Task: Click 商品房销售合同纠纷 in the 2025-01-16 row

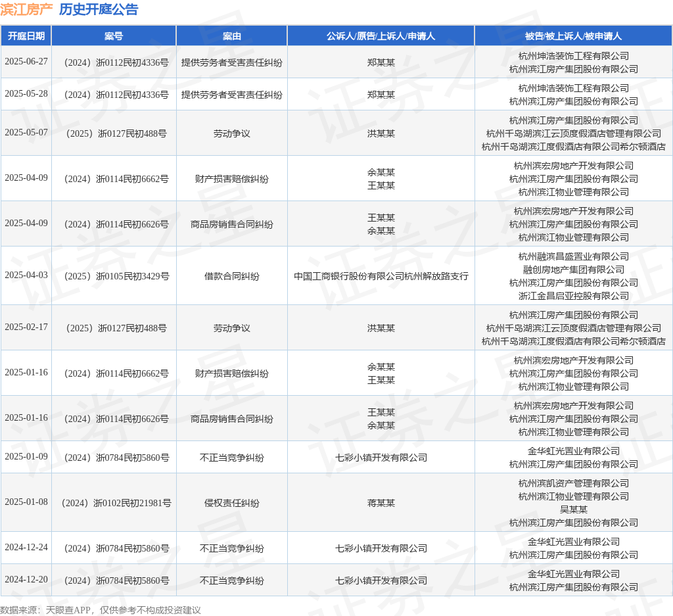Action: coord(232,419)
